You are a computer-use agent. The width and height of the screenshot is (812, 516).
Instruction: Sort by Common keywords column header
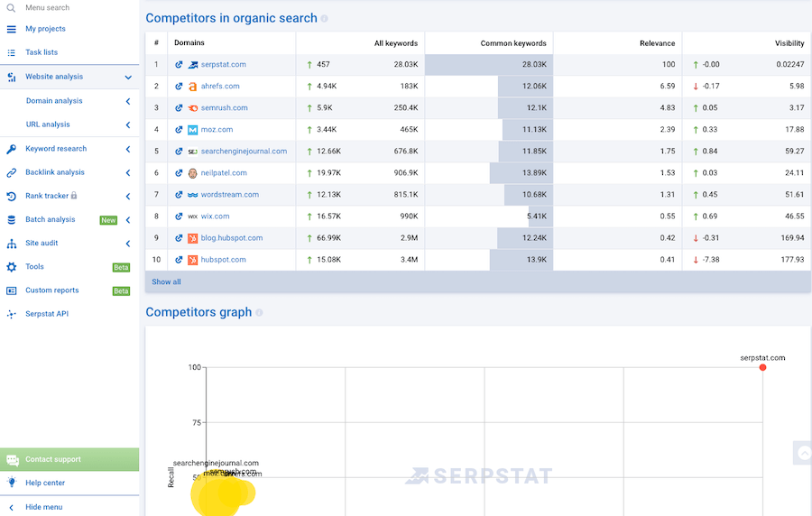(x=513, y=43)
